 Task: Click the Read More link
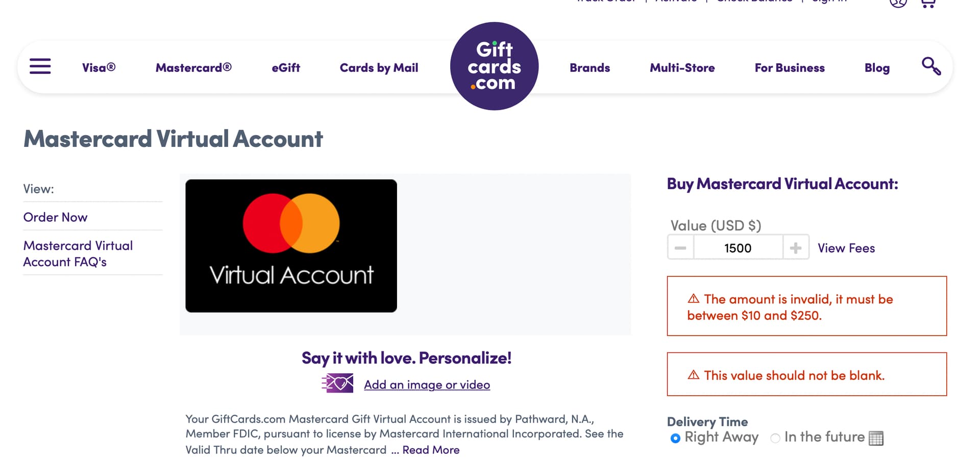tap(430, 449)
